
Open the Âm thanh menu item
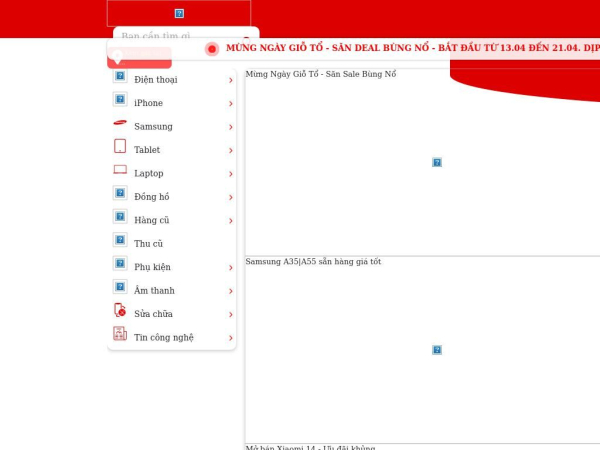(172, 290)
